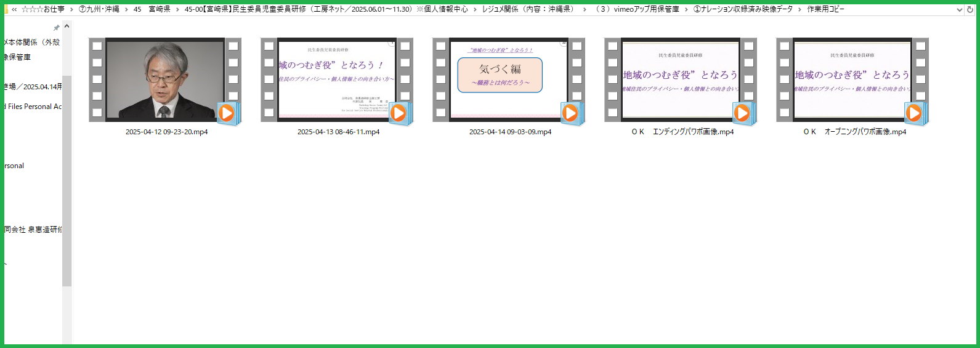The height and width of the screenshot is (348, 980).
Task: Click player icon on 2025-04-13 08-46-11.mp4 thumbnail
Action: [x=400, y=113]
